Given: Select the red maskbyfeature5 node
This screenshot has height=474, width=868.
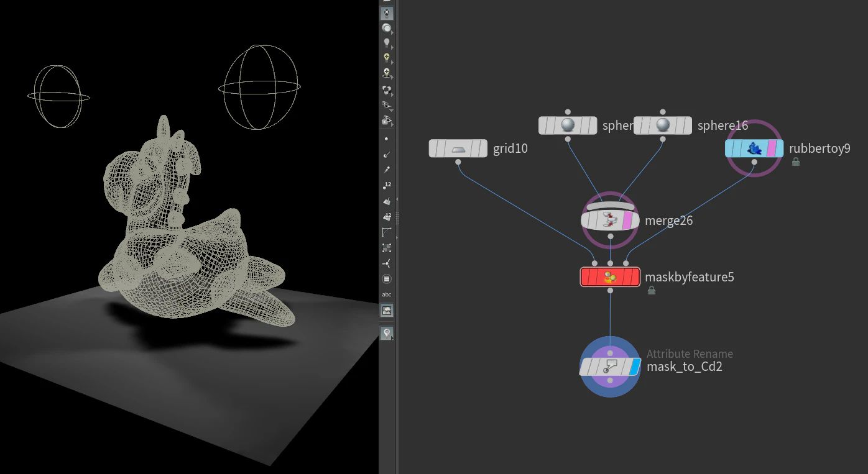Looking at the screenshot, I should click(x=610, y=277).
